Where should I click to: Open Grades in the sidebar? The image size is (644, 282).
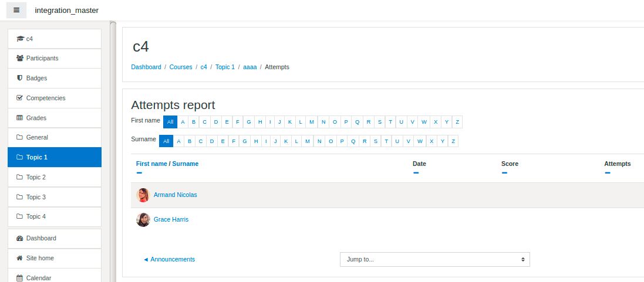[55, 118]
